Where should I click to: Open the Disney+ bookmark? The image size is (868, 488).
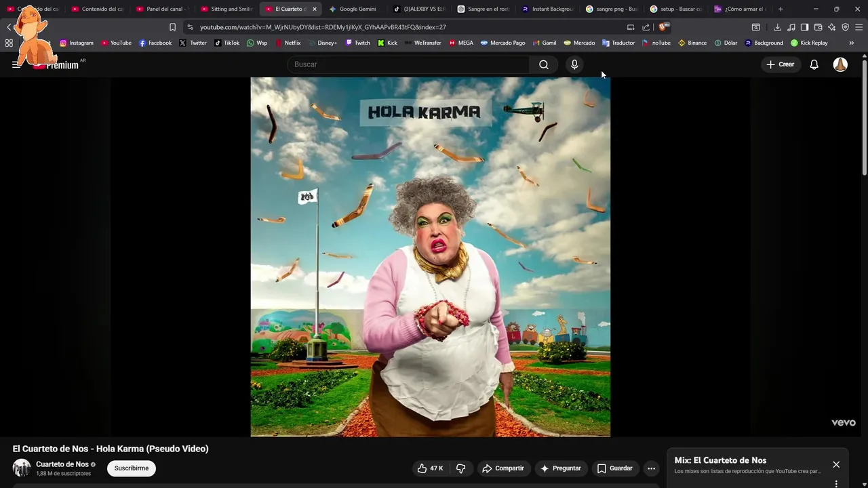point(321,43)
